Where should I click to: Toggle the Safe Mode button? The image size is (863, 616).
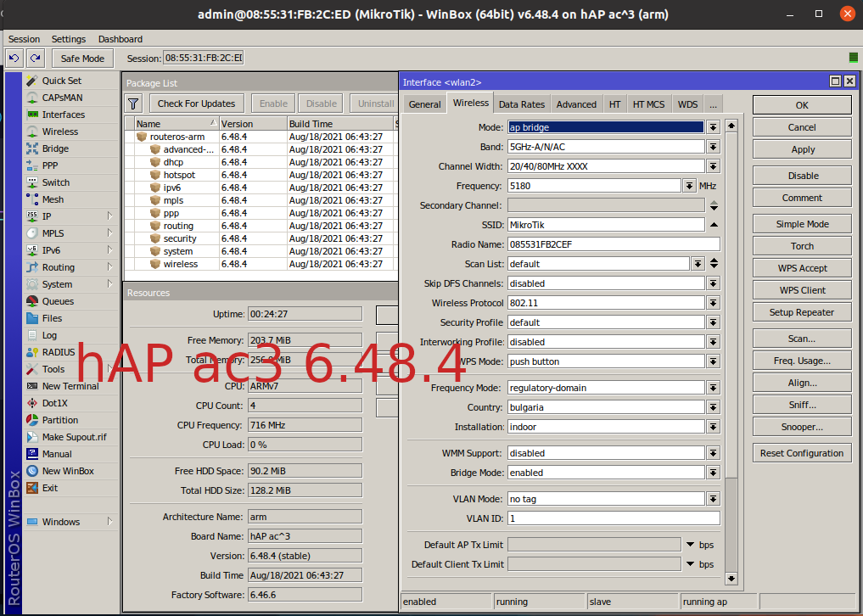click(x=82, y=58)
